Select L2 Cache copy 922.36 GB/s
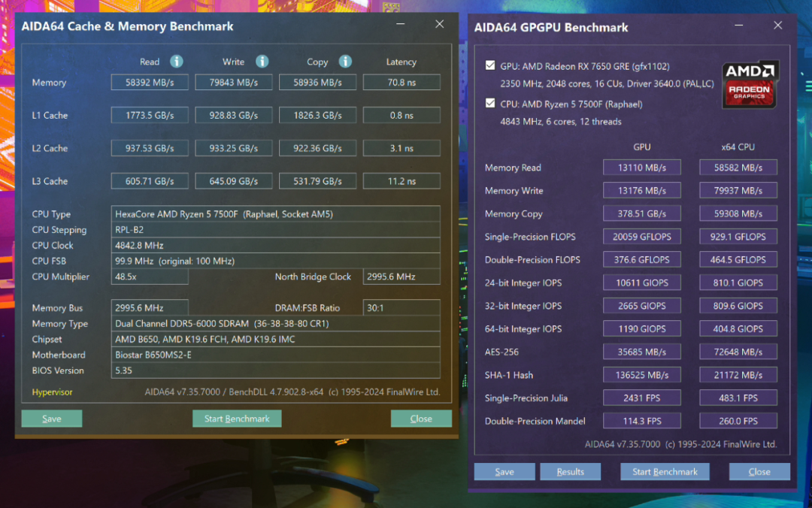 tap(317, 148)
